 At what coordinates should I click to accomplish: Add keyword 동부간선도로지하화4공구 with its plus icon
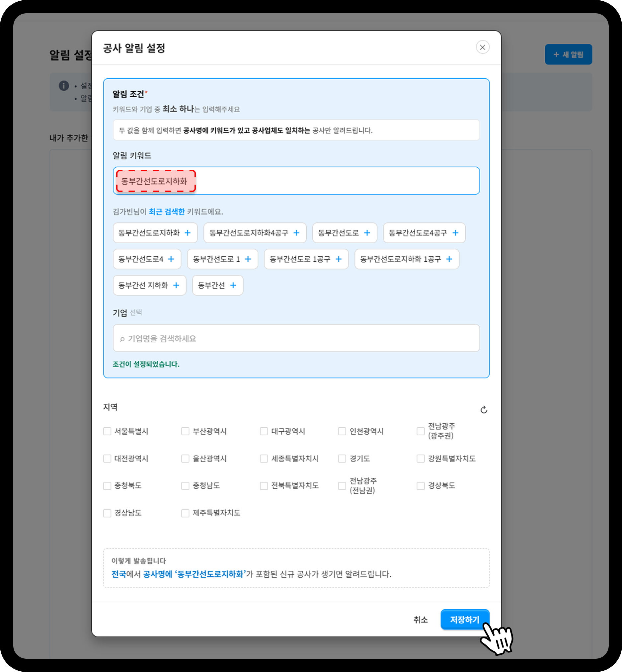pos(296,233)
